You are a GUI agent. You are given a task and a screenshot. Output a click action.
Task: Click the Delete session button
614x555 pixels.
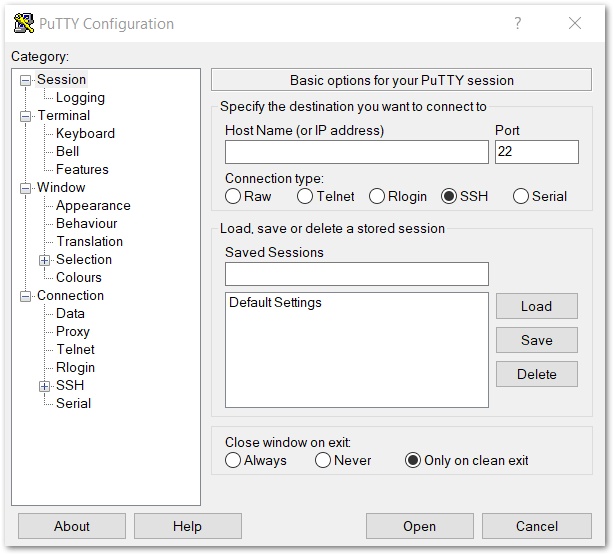536,374
